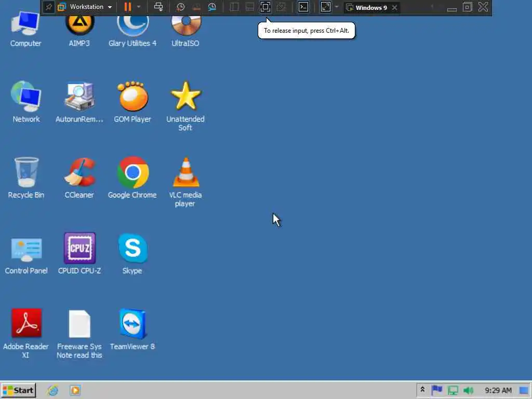The width and height of the screenshot is (532, 399).
Task: Click the Skype desktop icon
Action: pos(132,248)
